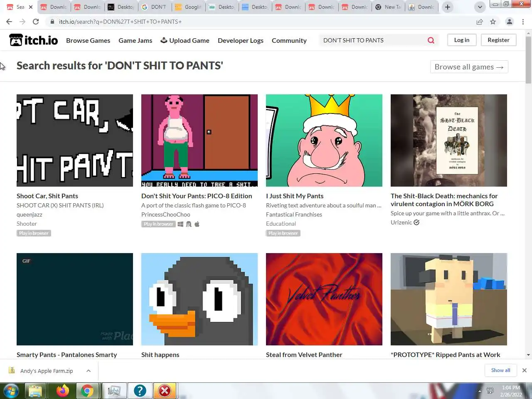Image resolution: width=532 pixels, height=399 pixels.
Task: Open Steal from Velvet Panther thumbnail
Action: pos(324,299)
